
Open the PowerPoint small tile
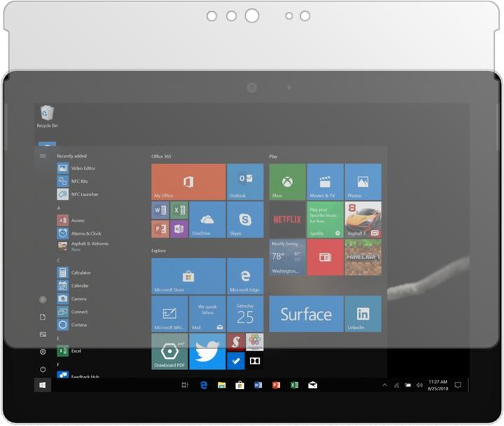tap(160, 229)
